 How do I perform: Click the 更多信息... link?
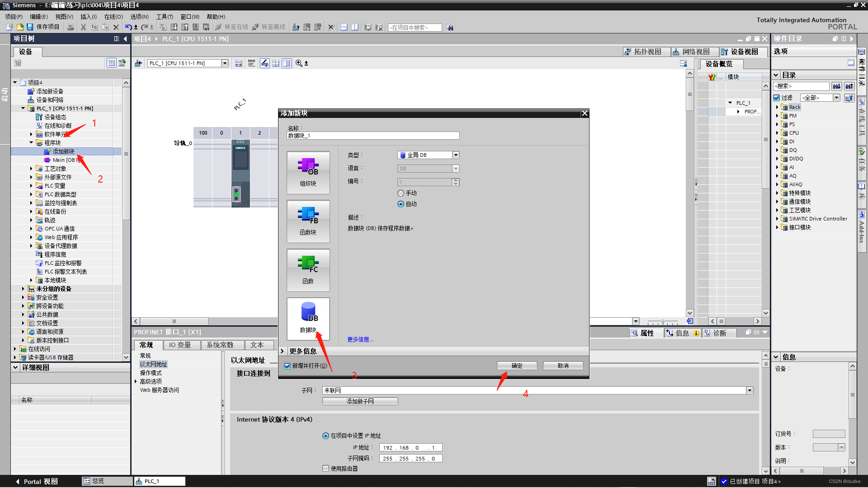(360, 340)
